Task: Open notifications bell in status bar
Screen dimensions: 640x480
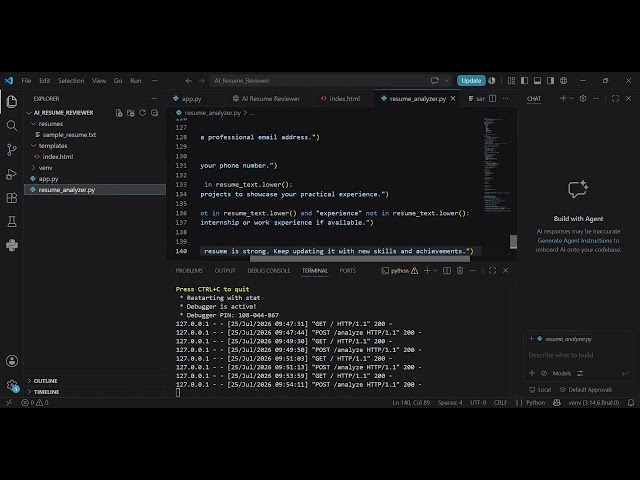Action: click(631, 402)
